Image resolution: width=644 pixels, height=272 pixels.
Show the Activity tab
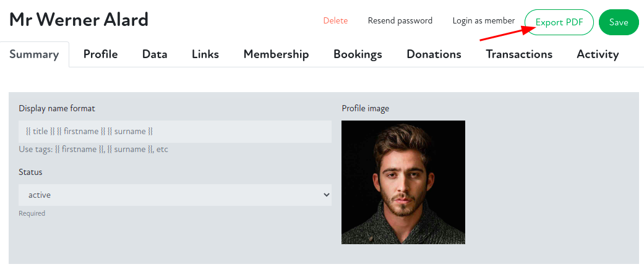[x=598, y=54]
